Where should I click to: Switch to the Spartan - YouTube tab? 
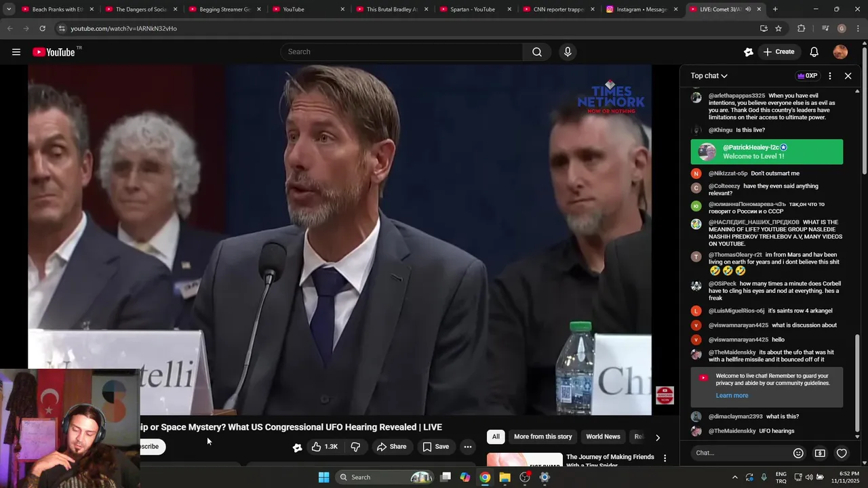coord(475,9)
